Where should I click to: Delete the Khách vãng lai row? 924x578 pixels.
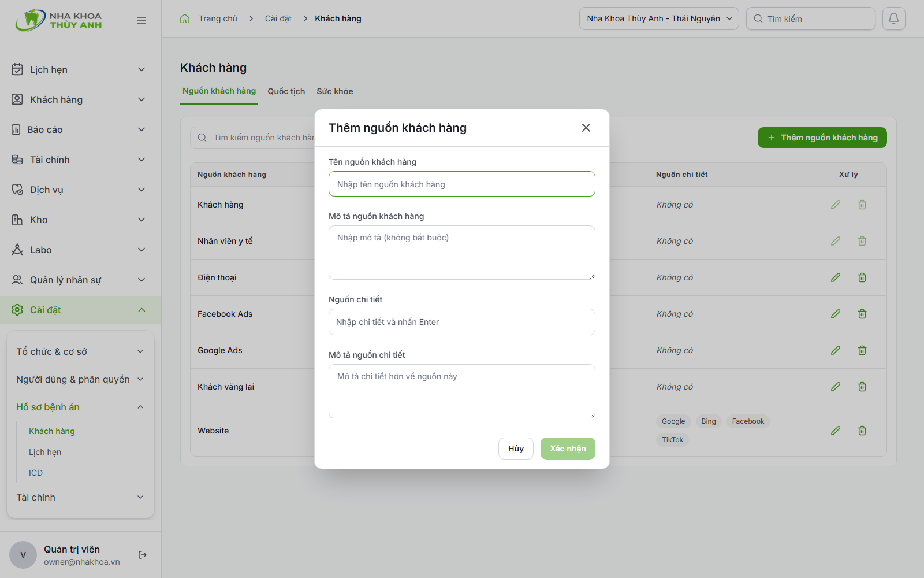pyautogui.click(x=862, y=387)
